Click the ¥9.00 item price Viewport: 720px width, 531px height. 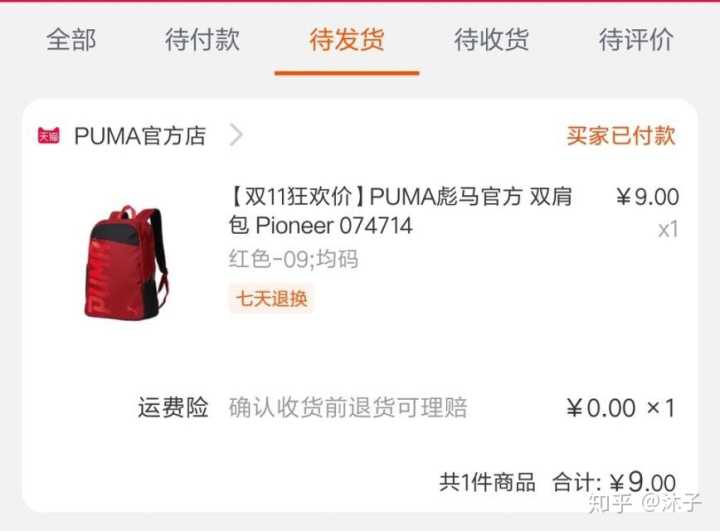pos(647,197)
